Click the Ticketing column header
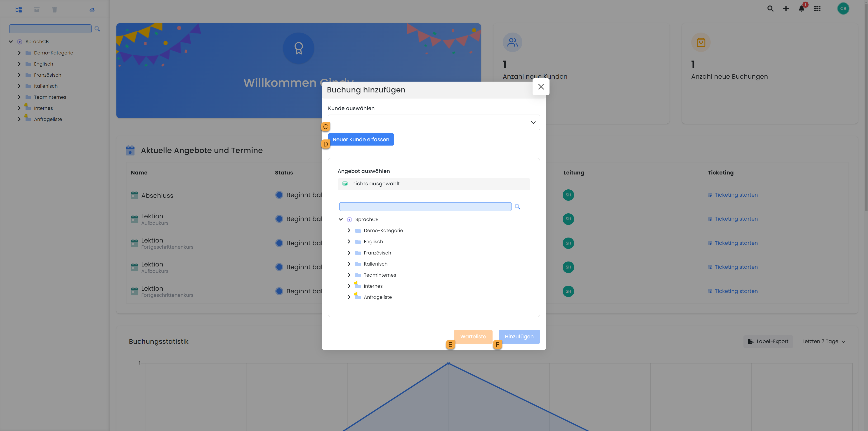This screenshot has width=868, height=431. [x=720, y=172]
